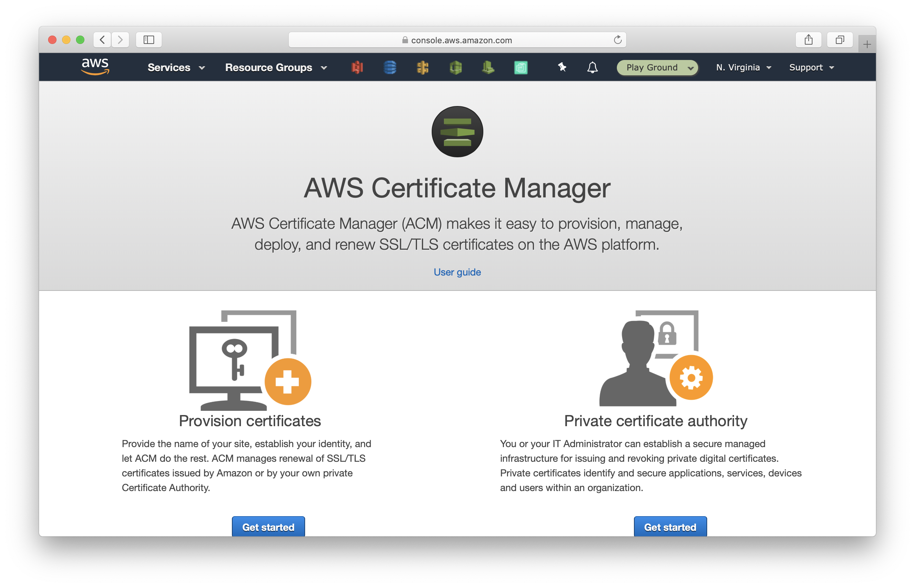915x588 pixels.
Task: Reload the page with the refresh icon
Action: pos(617,40)
